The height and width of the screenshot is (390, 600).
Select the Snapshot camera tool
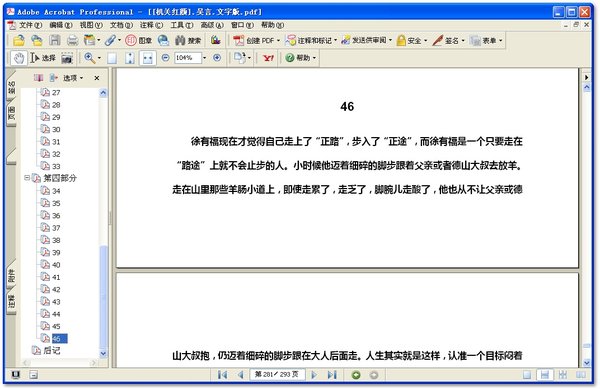[x=67, y=58]
